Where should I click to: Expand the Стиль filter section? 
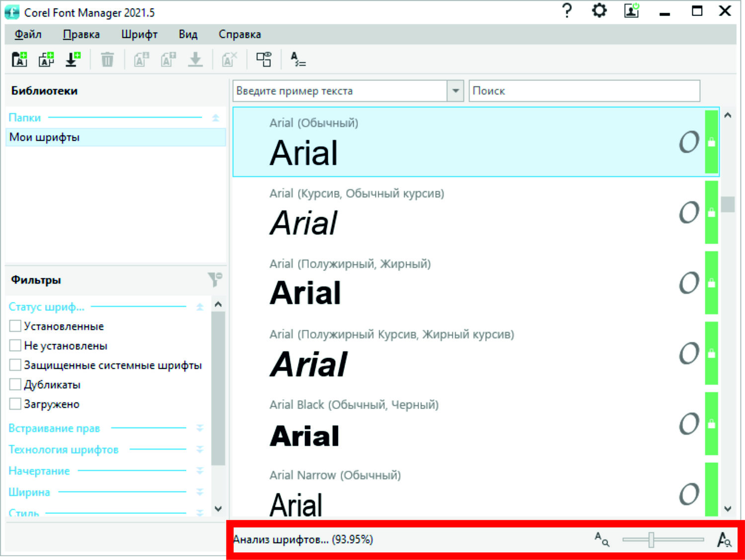pyautogui.click(x=200, y=512)
